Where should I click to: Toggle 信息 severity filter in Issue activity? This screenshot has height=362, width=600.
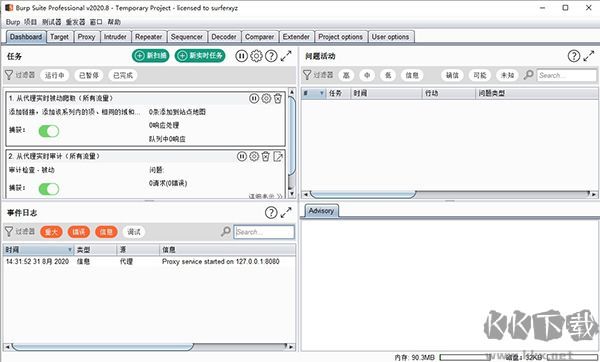click(x=412, y=75)
